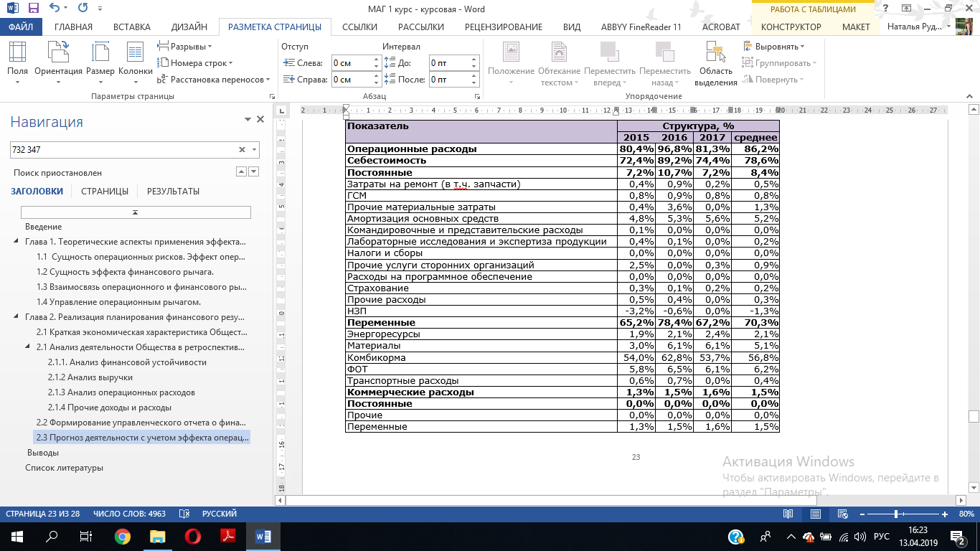This screenshot has height=551, width=980.
Task: Click the Save icon in quick access toolbar
Action: point(33,9)
